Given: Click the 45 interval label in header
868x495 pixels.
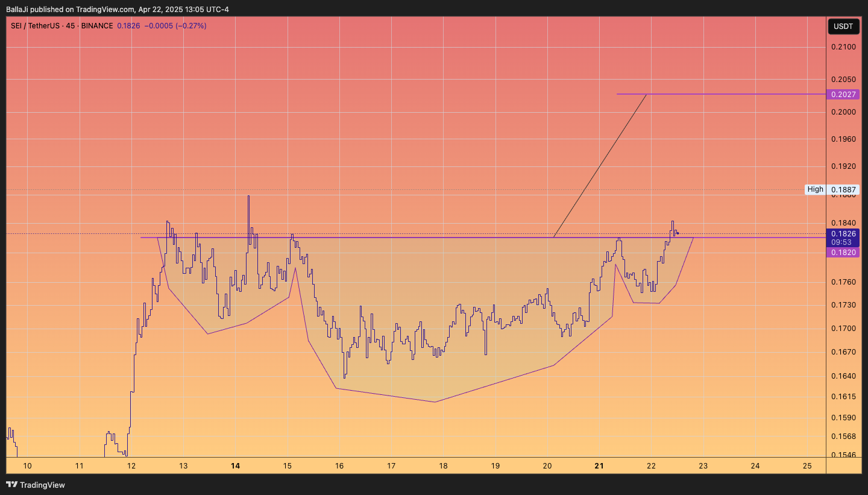Looking at the screenshot, I should tap(71, 26).
